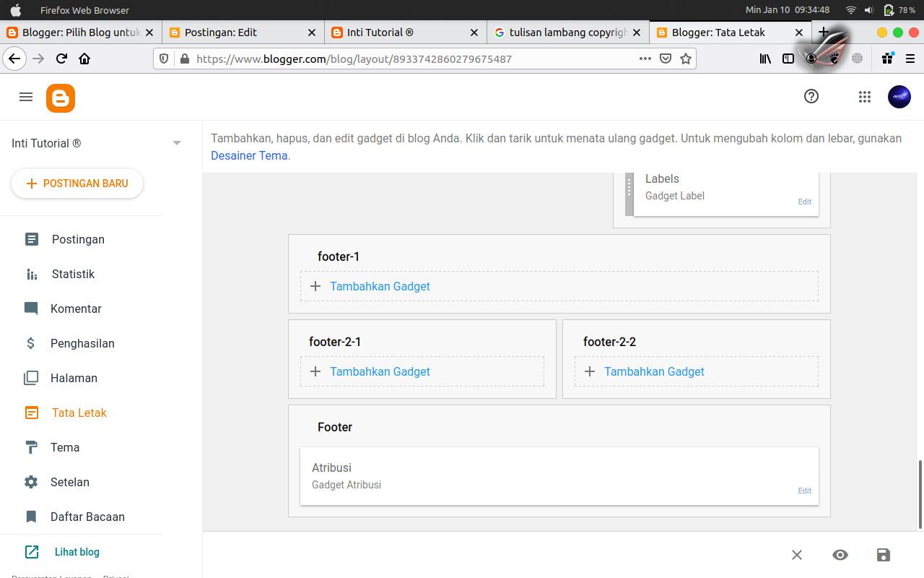Switch to the Postingan: Edit tab
This screenshot has width=924, height=578.
point(243,32)
